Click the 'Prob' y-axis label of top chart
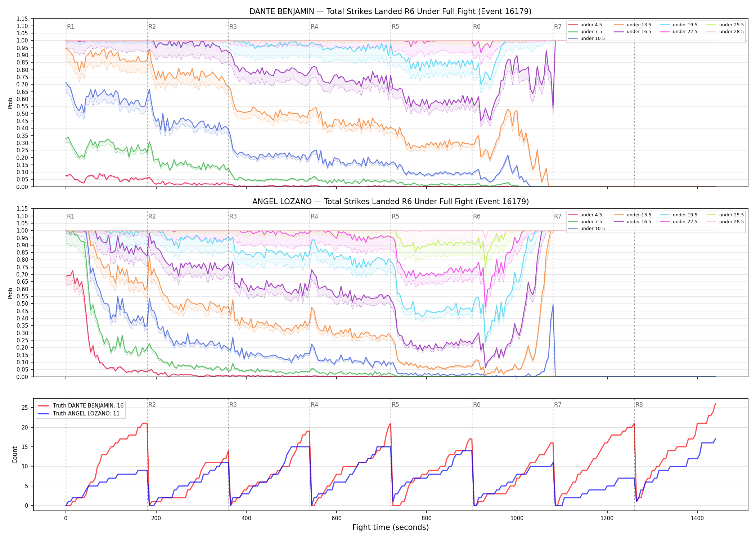Screen dimensions: 756x540 tap(10, 103)
